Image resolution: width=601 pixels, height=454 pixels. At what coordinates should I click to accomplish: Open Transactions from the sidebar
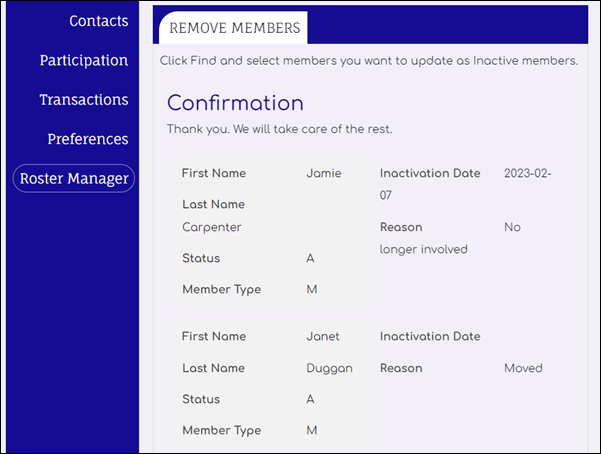(x=84, y=100)
